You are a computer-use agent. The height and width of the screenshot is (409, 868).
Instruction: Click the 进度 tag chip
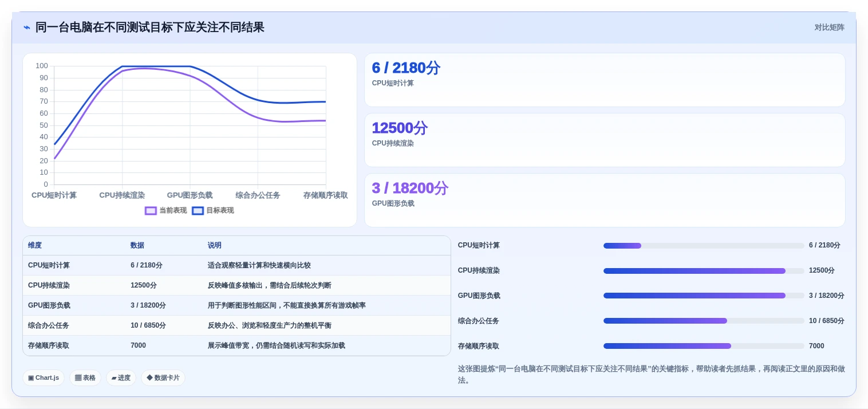121,378
